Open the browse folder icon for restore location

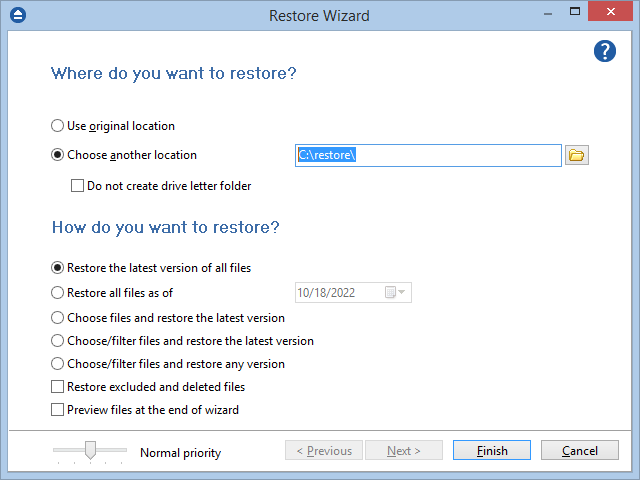576,155
